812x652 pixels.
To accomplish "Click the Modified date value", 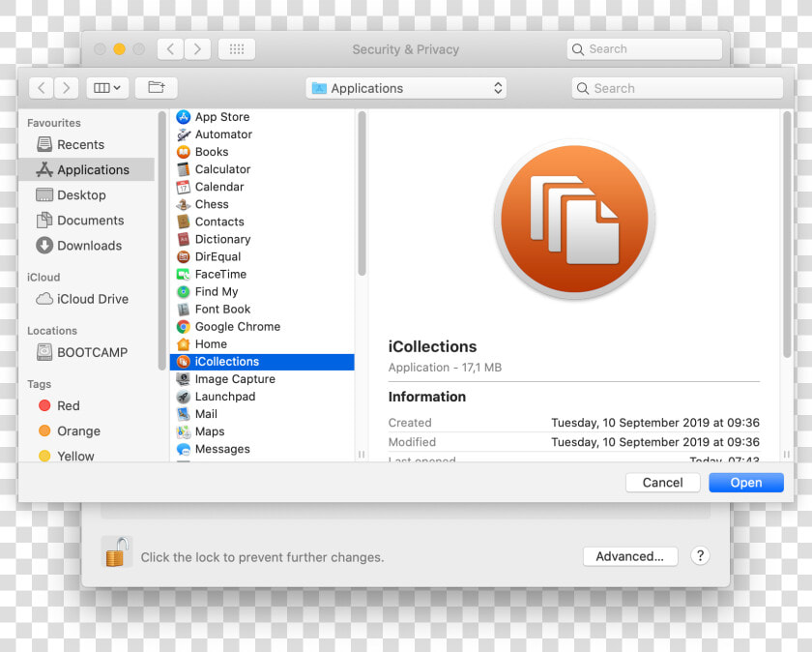I will [x=655, y=442].
